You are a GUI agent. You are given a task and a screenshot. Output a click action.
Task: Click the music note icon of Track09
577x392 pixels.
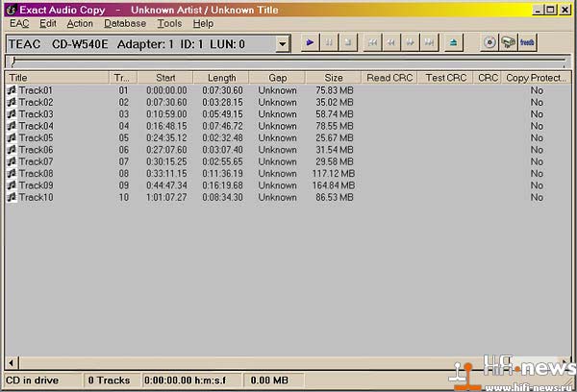point(13,185)
